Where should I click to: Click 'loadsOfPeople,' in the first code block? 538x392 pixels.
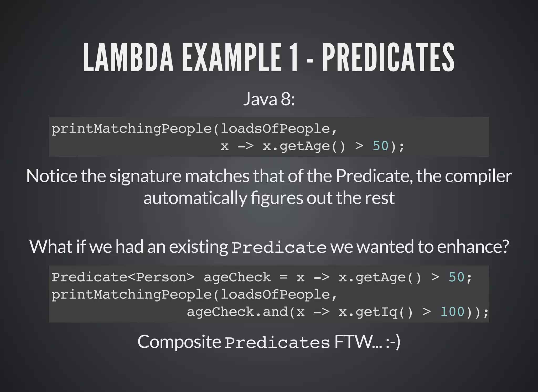(x=279, y=129)
